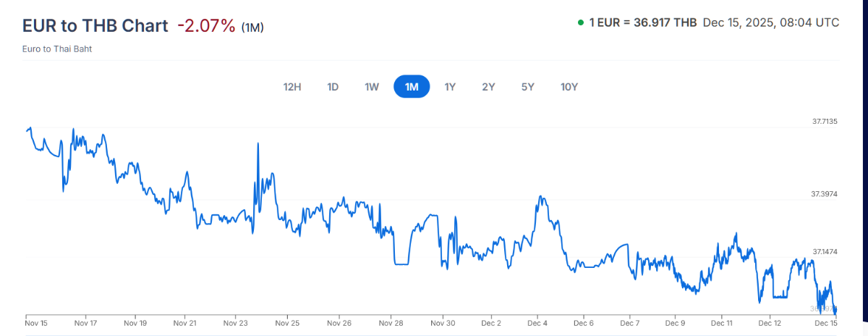Screen dimensions: 868x336
Task: Open the 10Y chart range
Action: tap(569, 87)
